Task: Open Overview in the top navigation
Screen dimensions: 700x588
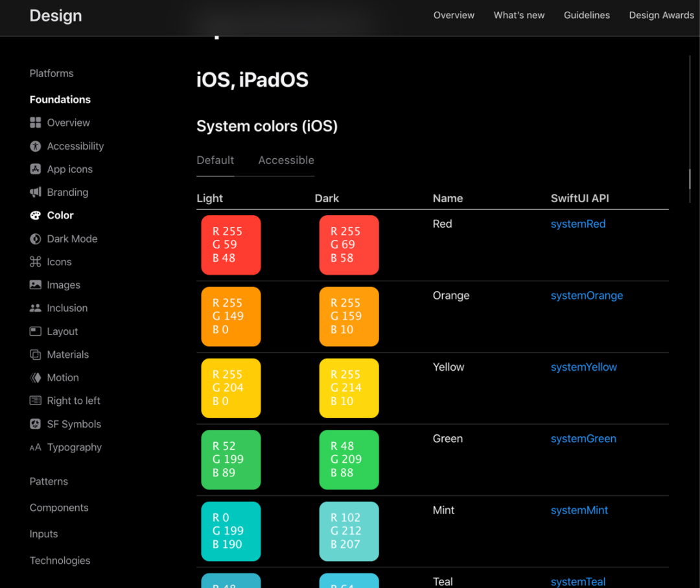Action: [x=454, y=15]
